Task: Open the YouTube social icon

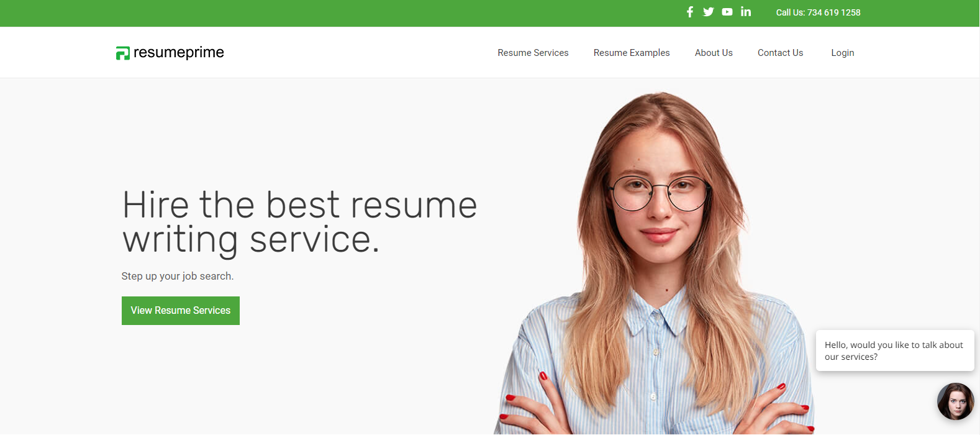Action: tap(727, 12)
